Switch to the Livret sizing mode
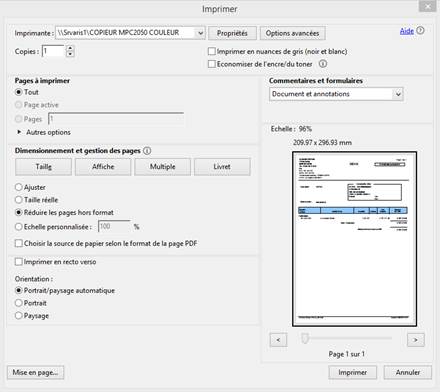Image resolution: width=440 pixels, height=392 pixels. pos(222,167)
